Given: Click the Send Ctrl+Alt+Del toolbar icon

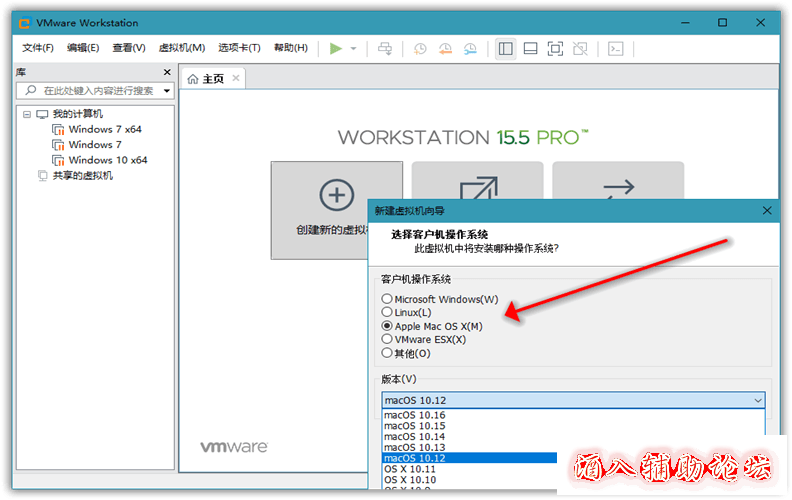Looking at the screenshot, I should [x=385, y=48].
